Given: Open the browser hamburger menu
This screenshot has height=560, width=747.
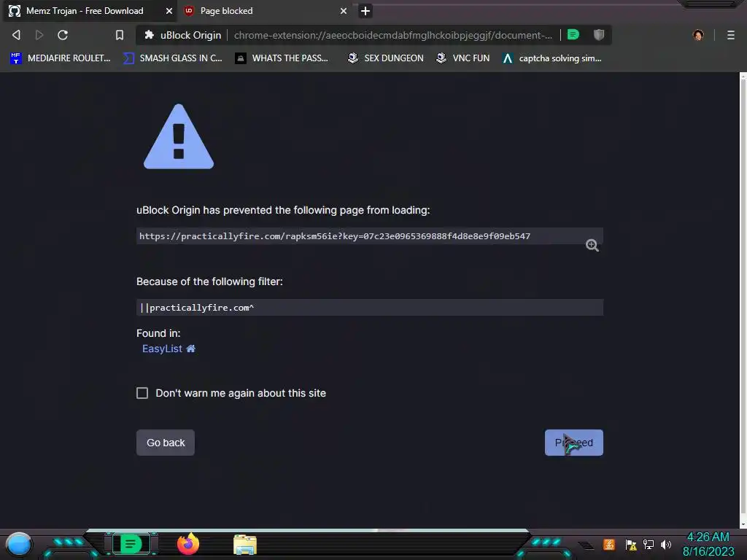Looking at the screenshot, I should point(731,35).
